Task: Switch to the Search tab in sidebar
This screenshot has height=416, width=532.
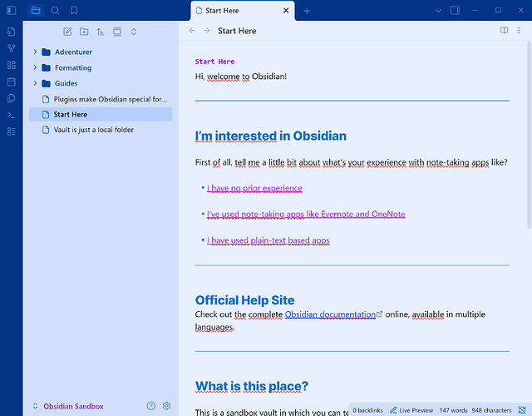Action: (55, 11)
